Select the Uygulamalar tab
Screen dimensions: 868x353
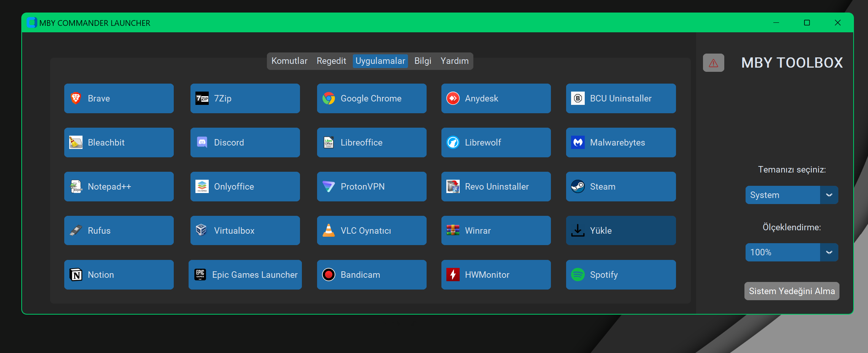(380, 61)
